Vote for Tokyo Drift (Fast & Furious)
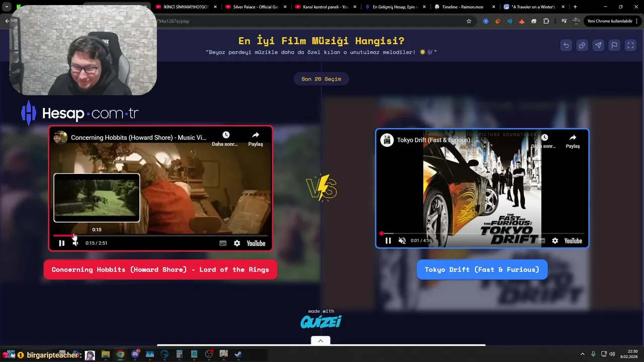The image size is (644, 362). click(x=482, y=269)
